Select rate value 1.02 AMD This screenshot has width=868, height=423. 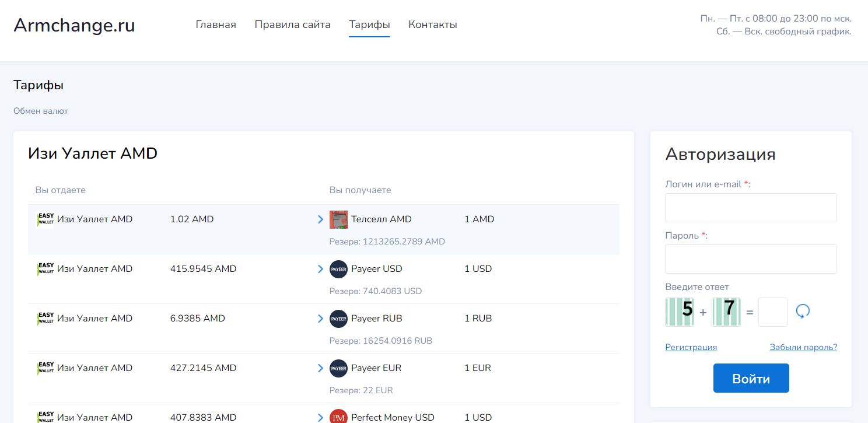[x=192, y=219]
